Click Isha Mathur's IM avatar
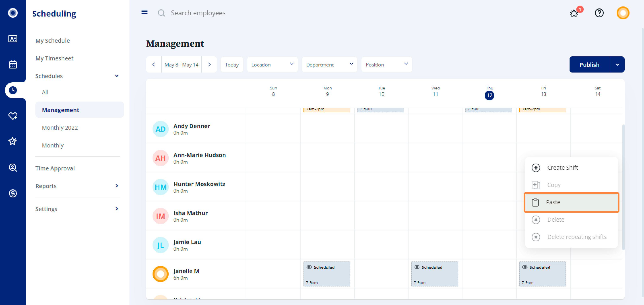This screenshot has height=305, width=644. [x=161, y=216]
